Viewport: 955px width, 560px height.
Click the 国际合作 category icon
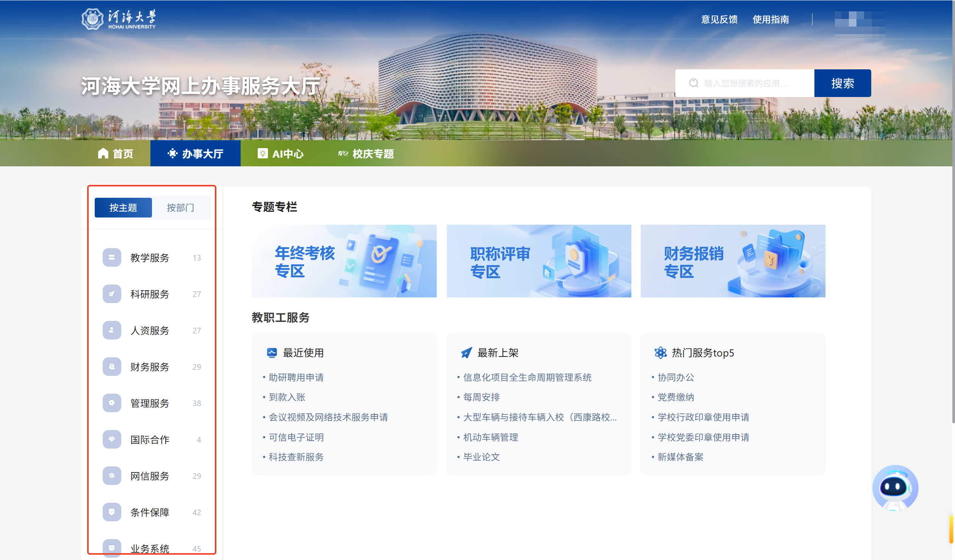pyautogui.click(x=112, y=440)
